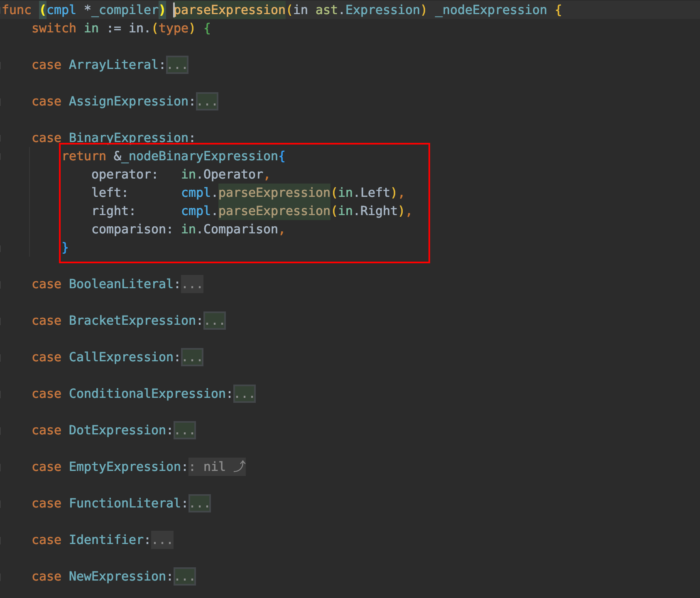Click the right field name
This screenshot has height=598, width=700.
point(110,211)
